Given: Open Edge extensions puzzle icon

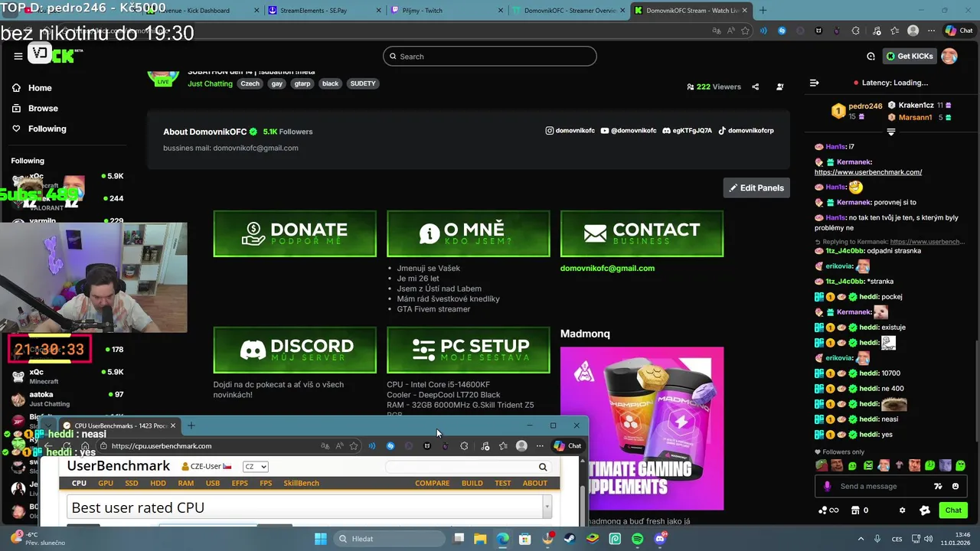Looking at the screenshot, I should tap(856, 31).
